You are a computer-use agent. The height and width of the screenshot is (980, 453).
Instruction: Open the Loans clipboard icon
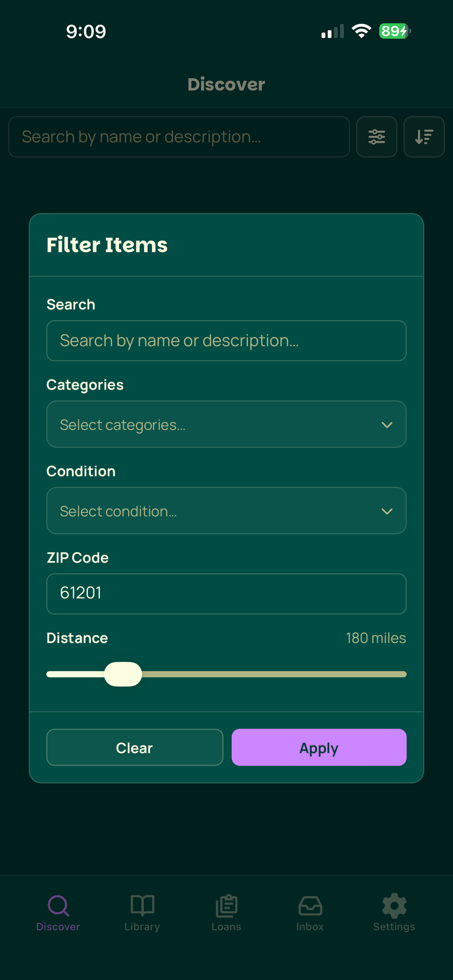tap(226, 906)
